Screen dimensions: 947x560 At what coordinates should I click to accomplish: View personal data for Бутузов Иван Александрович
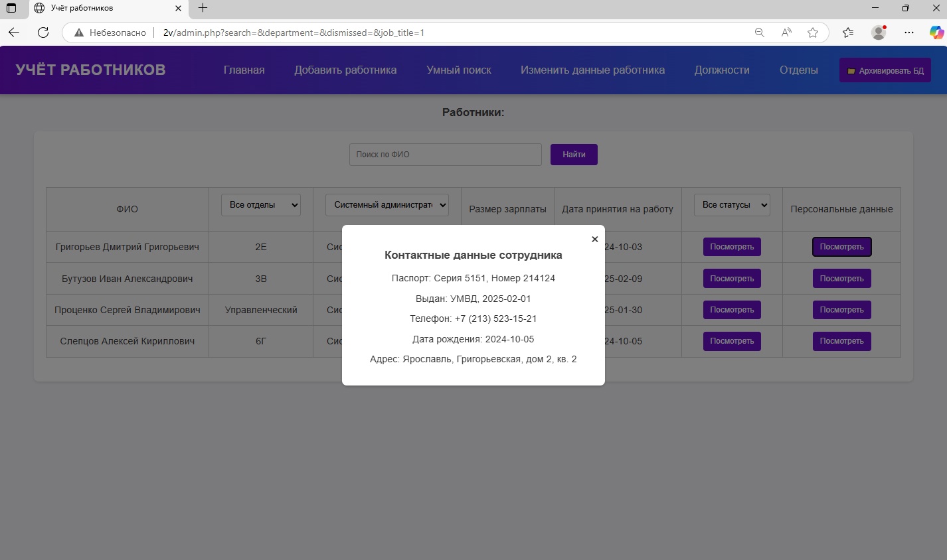pyautogui.click(x=842, y=279)
